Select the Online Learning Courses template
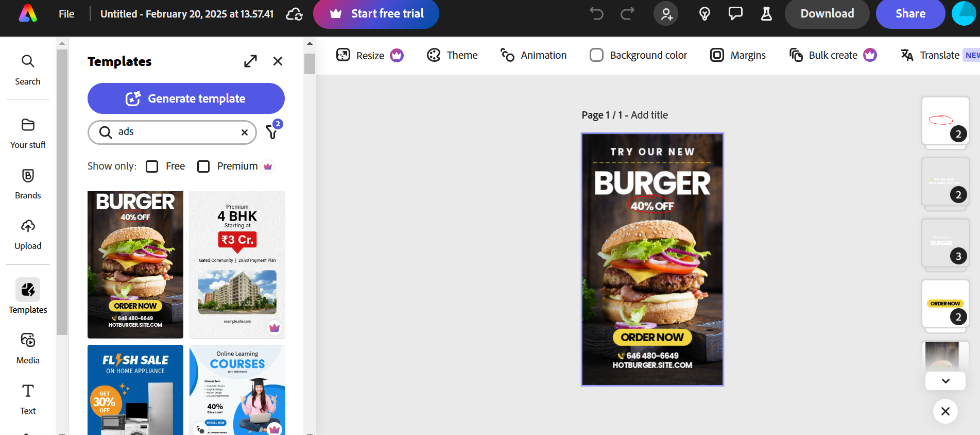This screenshot has height=435, width=980. 237,390
